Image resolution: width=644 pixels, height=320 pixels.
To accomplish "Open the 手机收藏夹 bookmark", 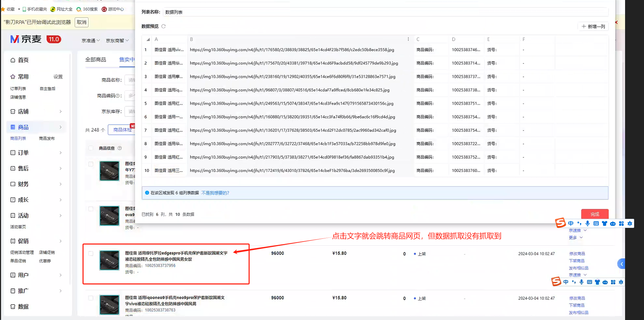I will 35,9.
